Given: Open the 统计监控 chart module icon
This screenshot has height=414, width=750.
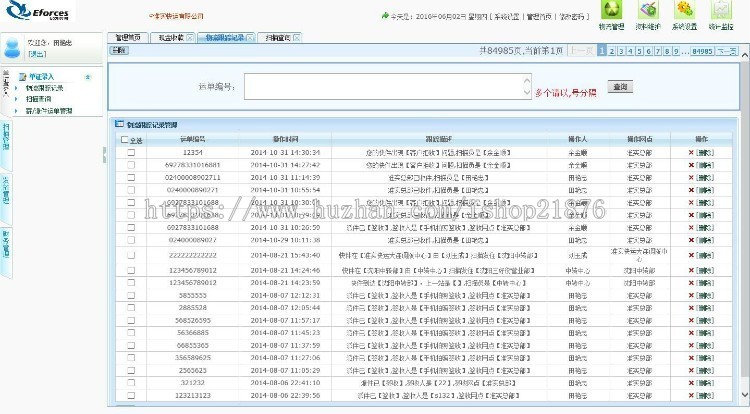Looking at the screenshot, I should point(721,11).
